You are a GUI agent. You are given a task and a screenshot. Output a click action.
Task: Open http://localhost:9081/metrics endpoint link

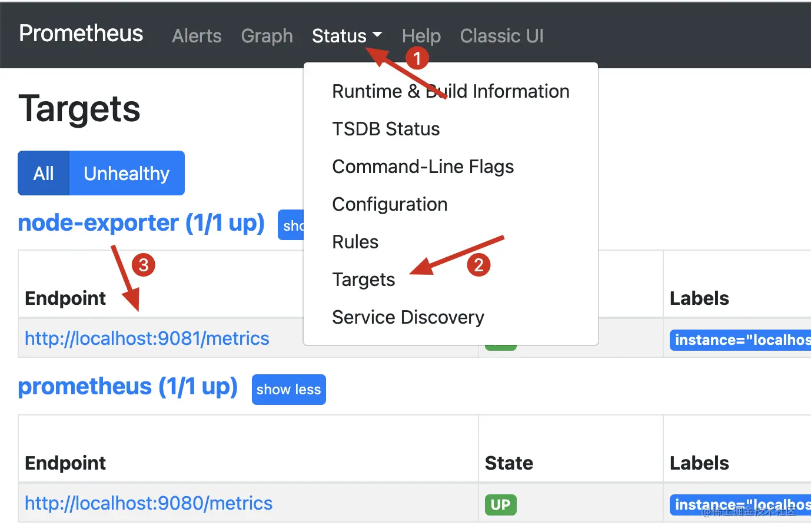click(147, 338)
